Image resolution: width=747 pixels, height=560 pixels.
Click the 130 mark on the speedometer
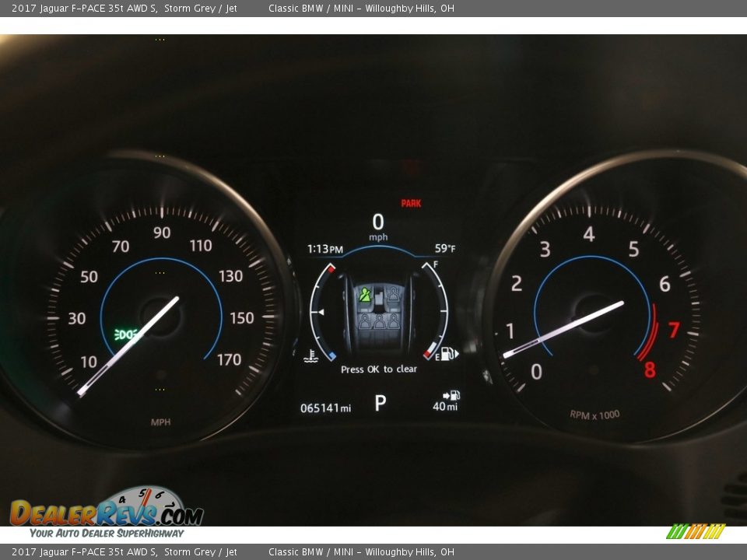[230, 276]
